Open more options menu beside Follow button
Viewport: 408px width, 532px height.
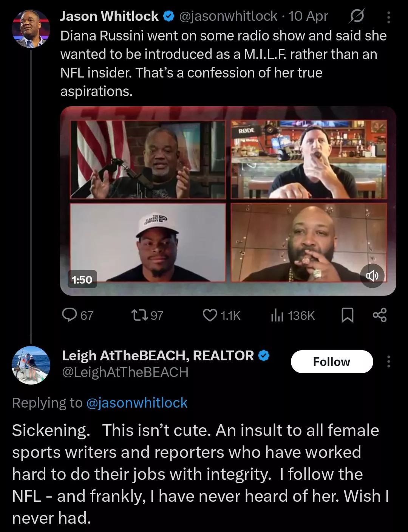point(388,361)
